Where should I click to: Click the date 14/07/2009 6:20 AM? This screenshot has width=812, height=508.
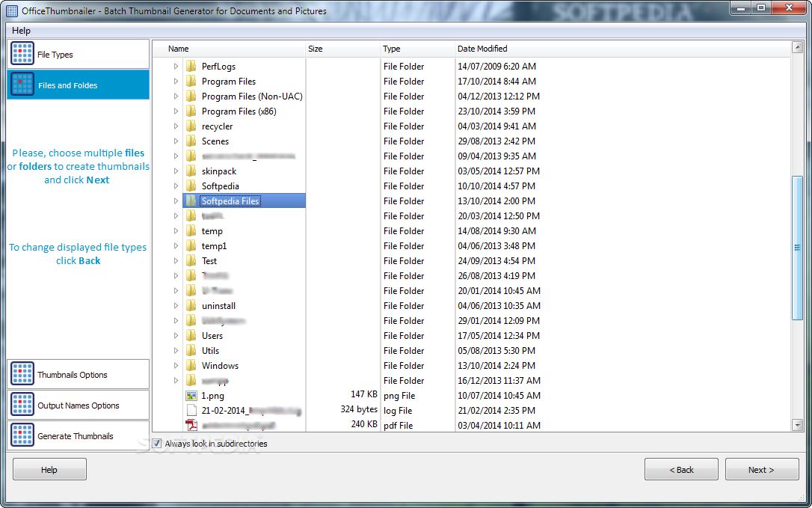coord(496,67)
